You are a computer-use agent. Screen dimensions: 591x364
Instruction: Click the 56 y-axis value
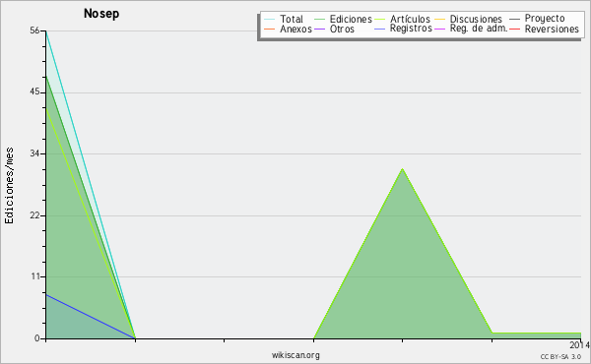pyautogui.click(x=34, y=30)
